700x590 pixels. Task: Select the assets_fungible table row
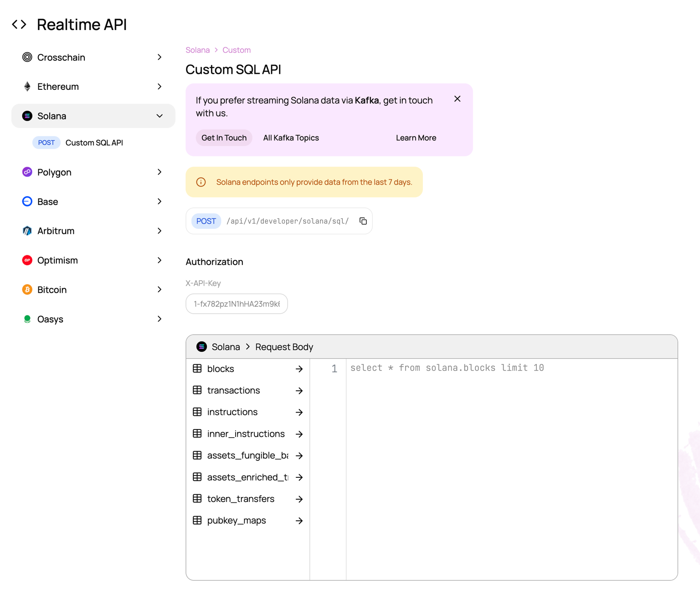248,455
